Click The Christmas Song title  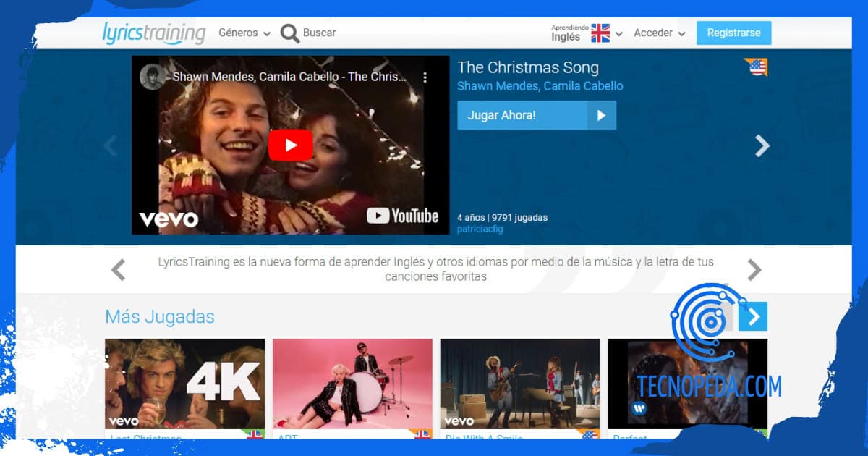click(528, 68)
